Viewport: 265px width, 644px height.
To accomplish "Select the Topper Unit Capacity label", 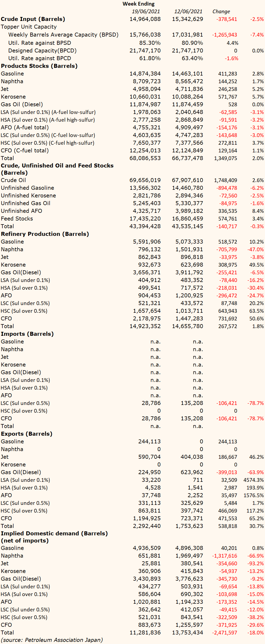I will click(29, 27).
